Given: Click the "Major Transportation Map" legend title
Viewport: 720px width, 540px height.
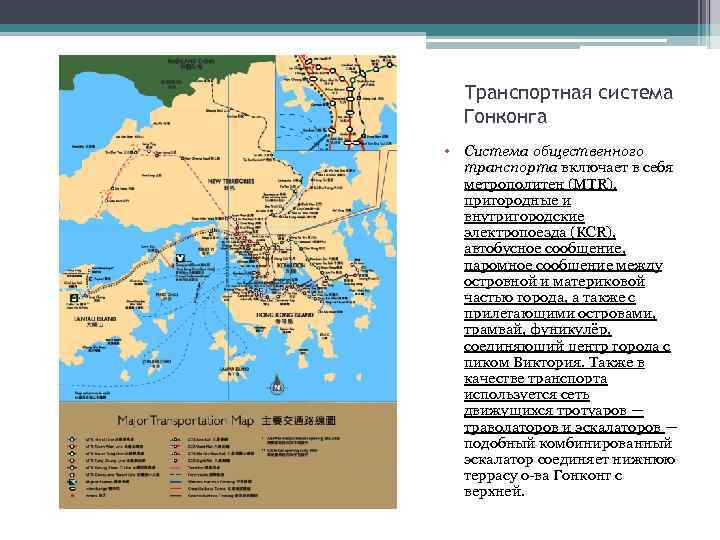Looking at the screenshot, I should (x=186, y=420).
